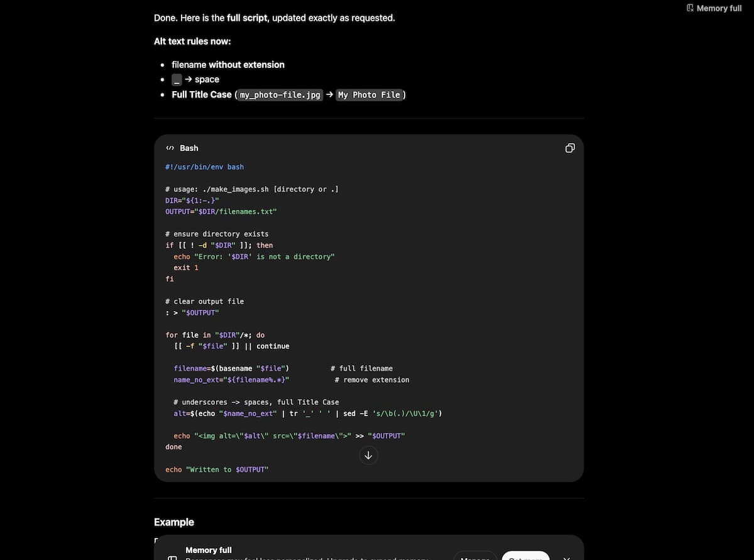Click the 'echo "Written to $OUTPUT"' line
Image resolution: width=754 pixels, height=560 pixels.
[x=217, y=470]
